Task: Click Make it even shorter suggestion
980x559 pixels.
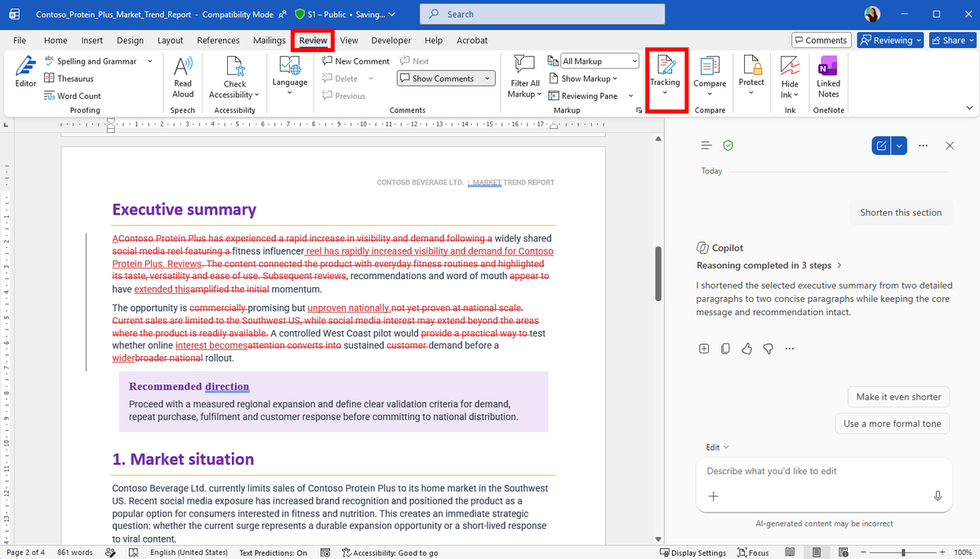Action: tap(898, 397)
